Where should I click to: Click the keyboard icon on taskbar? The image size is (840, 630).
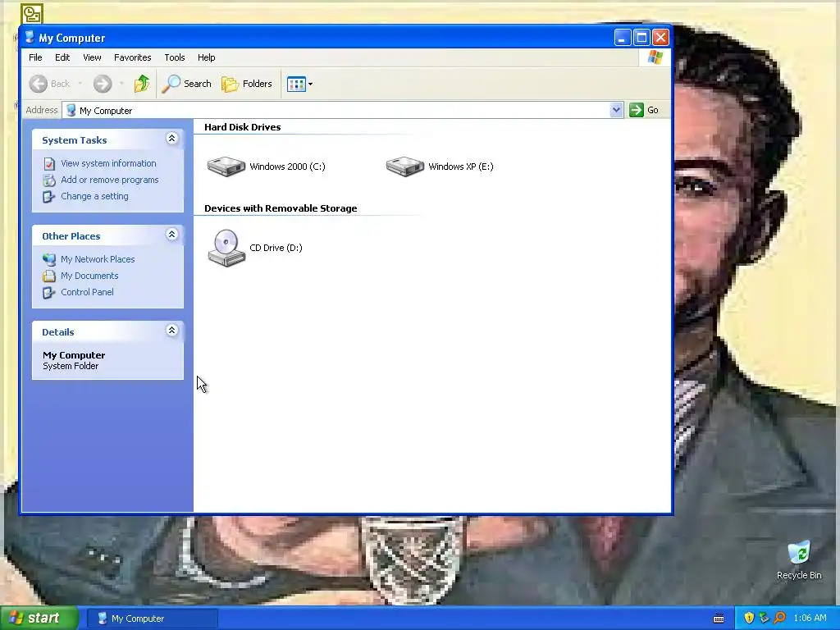click(x=719, y=619)
